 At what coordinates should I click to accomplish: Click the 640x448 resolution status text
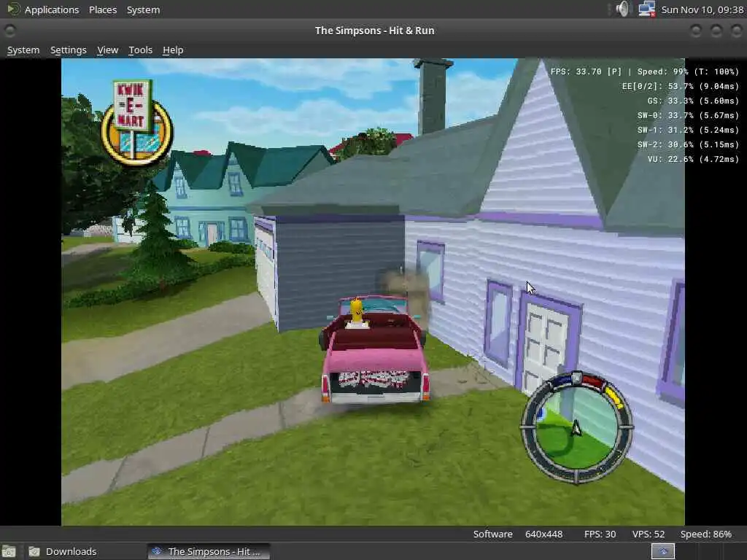tap(543, 534)
